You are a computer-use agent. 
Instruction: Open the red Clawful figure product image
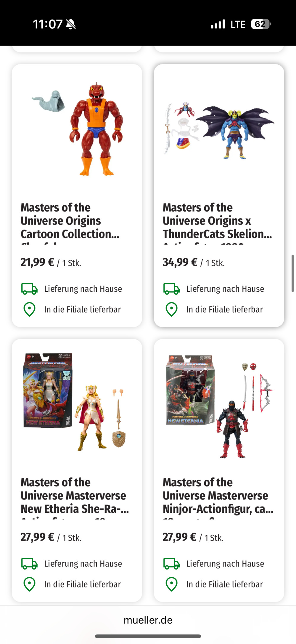click(x=77, y=129)
